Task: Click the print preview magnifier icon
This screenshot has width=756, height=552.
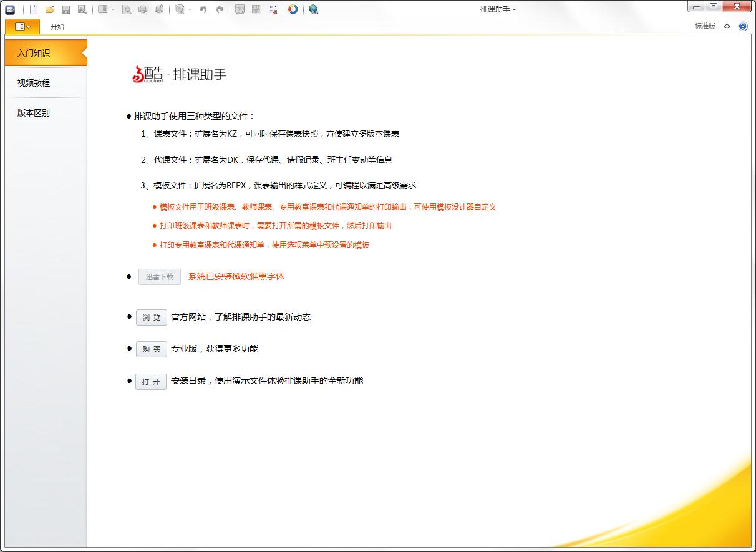Action: point(127,9)
